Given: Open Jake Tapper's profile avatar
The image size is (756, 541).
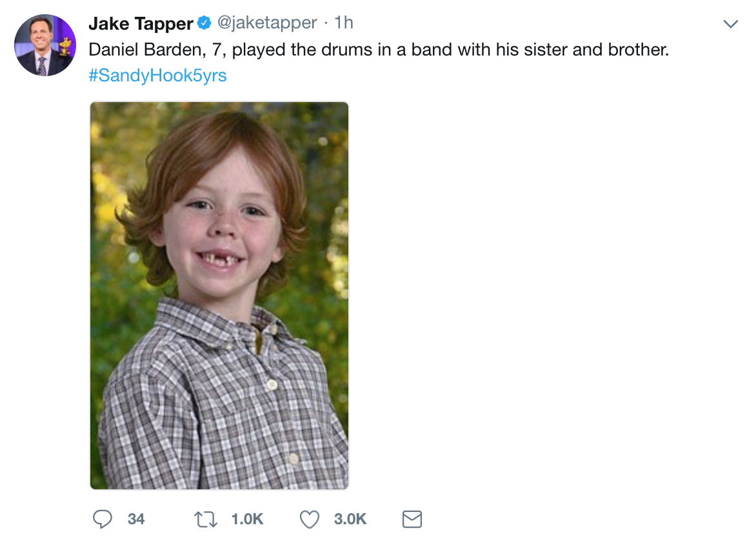Looking at the screenshot, I should (x=45, y=45).
